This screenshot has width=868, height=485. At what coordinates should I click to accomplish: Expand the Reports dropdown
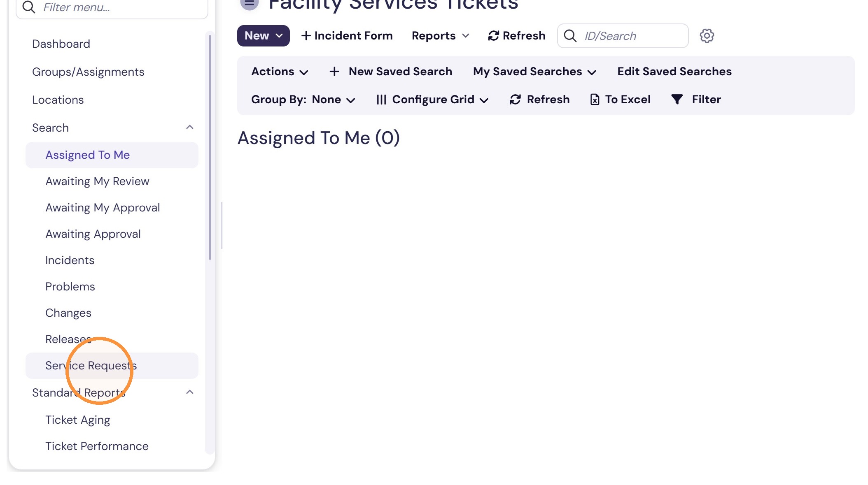441,36
